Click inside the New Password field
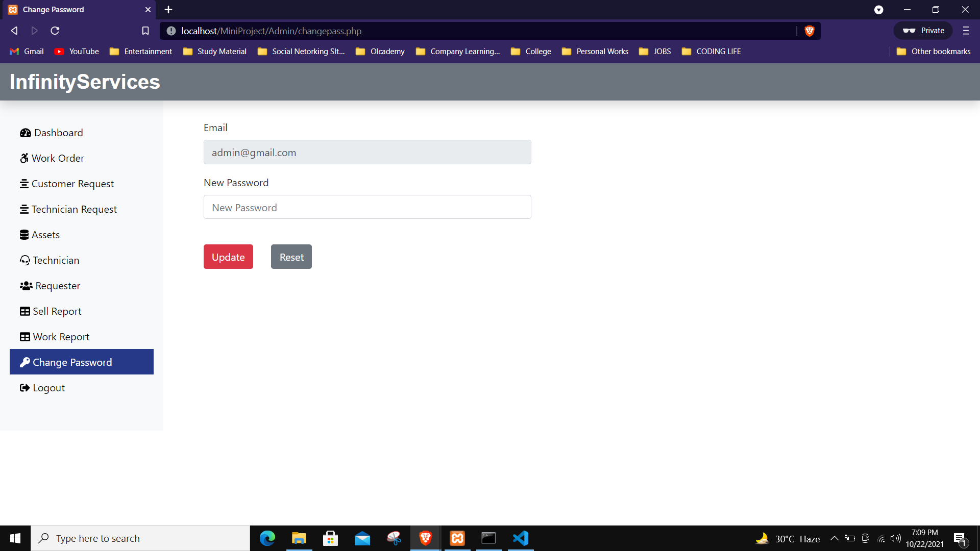 pyautogui.click(x=367, y=207)
